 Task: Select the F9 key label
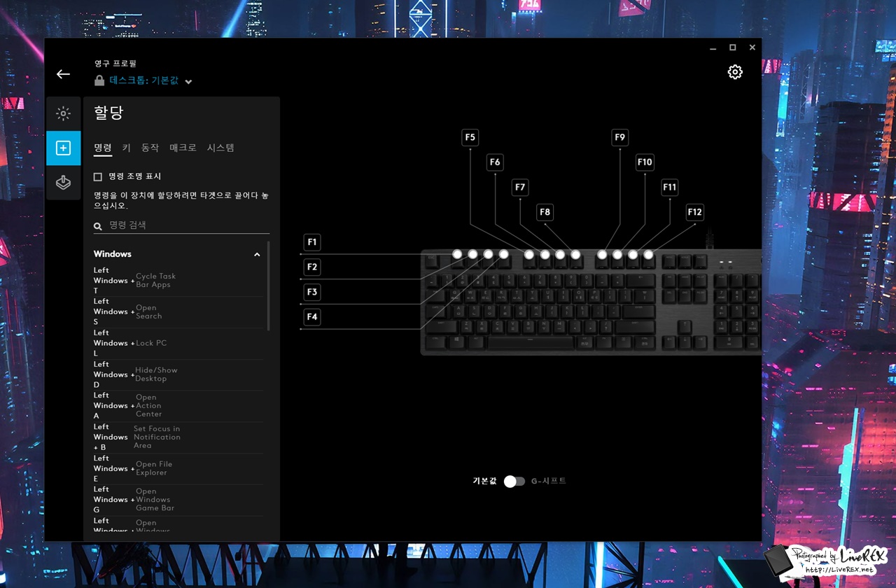(619, 137)
